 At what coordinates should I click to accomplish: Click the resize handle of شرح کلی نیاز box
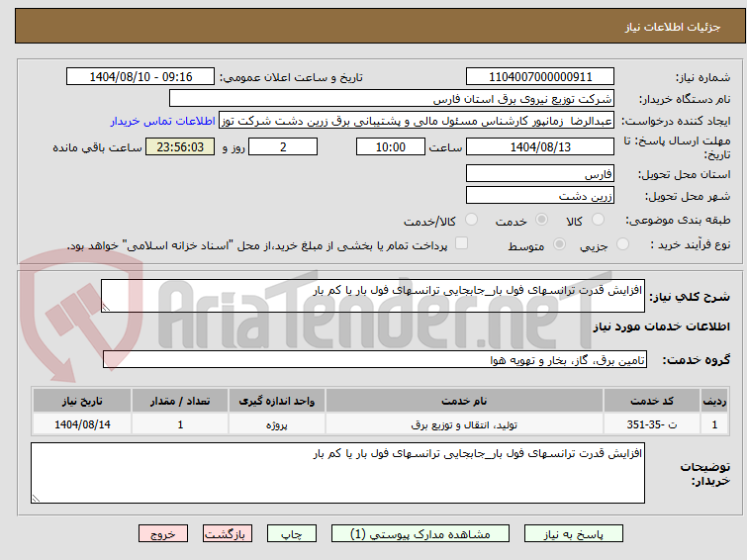pos(108,308)
